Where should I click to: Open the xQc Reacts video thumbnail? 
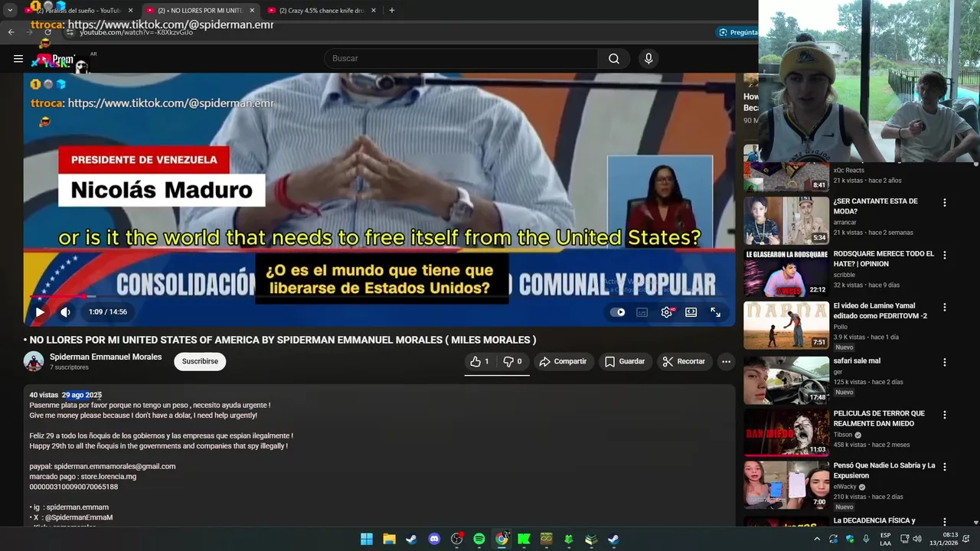coord(786,177)
